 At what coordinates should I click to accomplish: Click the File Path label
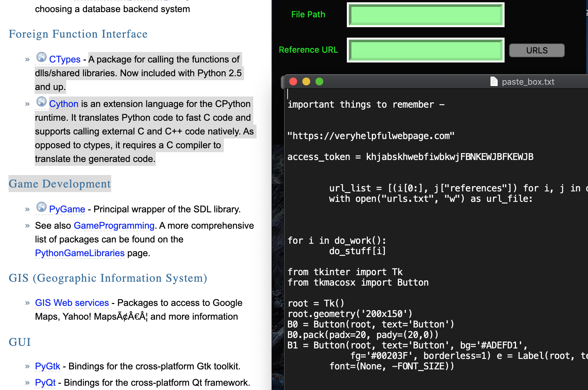click(x=308, y=14)
